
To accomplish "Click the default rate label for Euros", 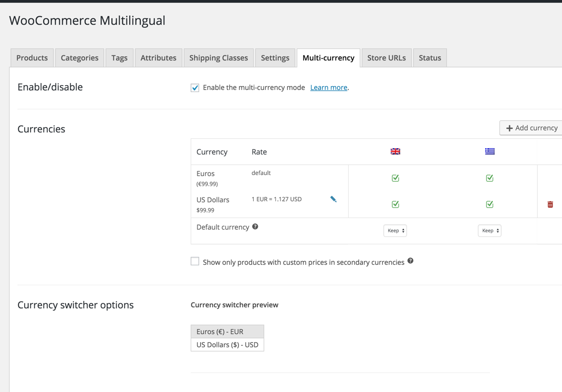I will (261, 173).
